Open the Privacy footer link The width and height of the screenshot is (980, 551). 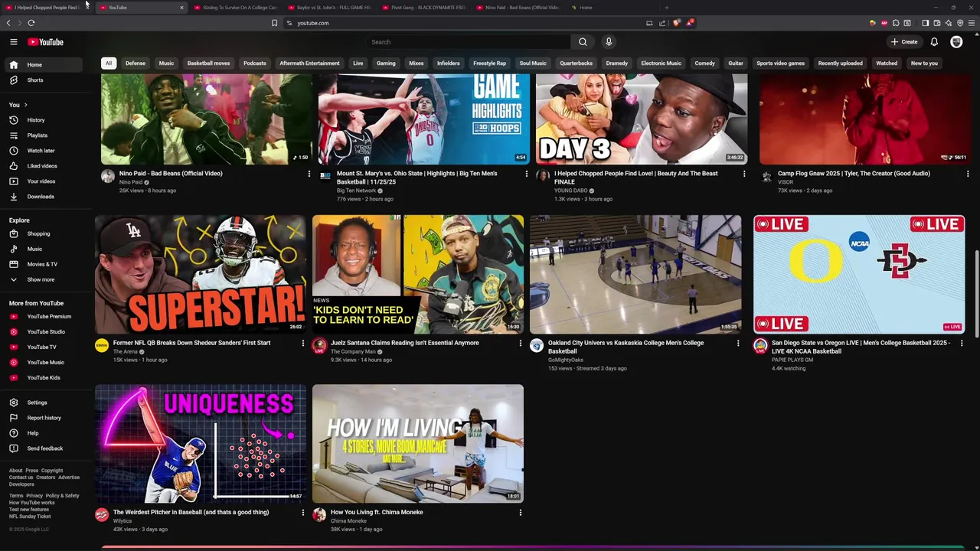pos(34,496)
